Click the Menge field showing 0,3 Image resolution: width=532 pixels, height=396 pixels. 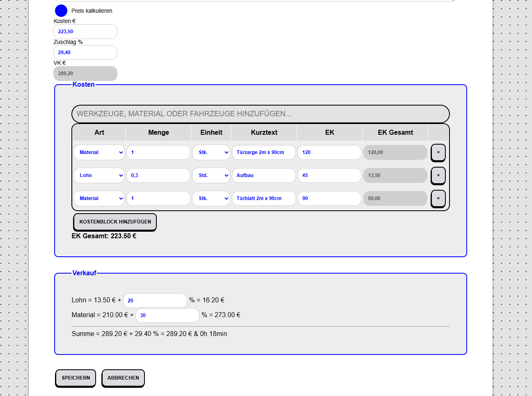tap(158, 175)
